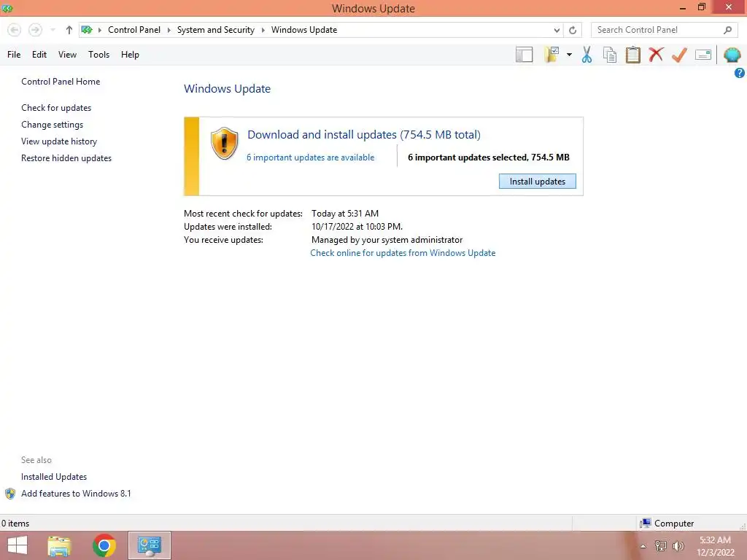This screenshot has height=560, width=747.
Task: Click Control Panel taskbar button
Action: pos(150,545)
